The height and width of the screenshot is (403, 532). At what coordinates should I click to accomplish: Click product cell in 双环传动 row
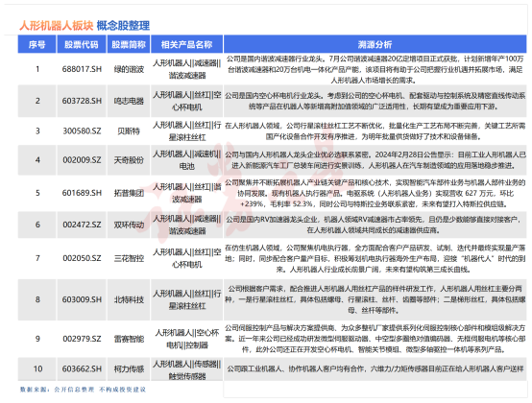(187, 225)
